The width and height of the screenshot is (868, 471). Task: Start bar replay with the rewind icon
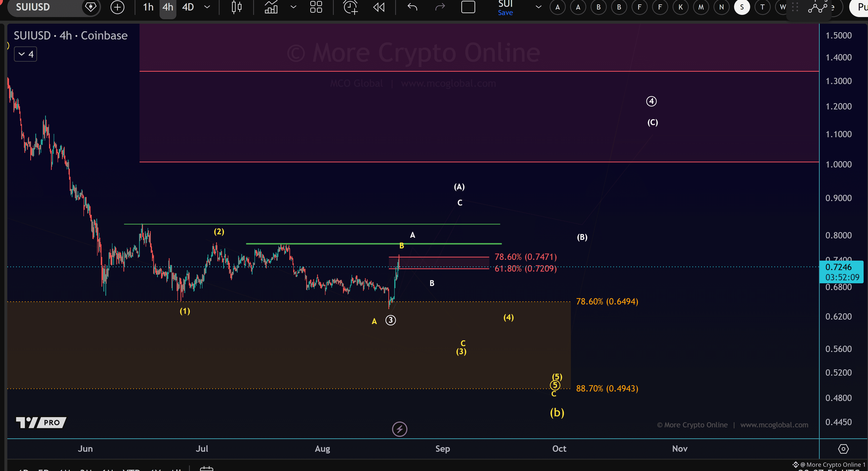(379, 7)
